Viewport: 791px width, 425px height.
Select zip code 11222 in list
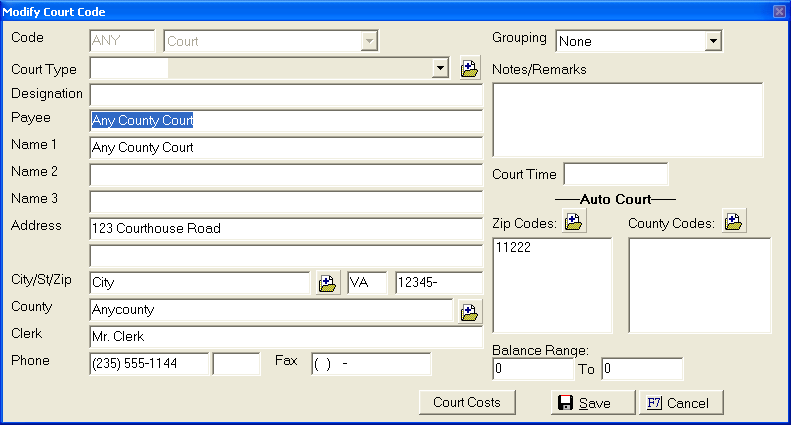[x=512, y=247]
